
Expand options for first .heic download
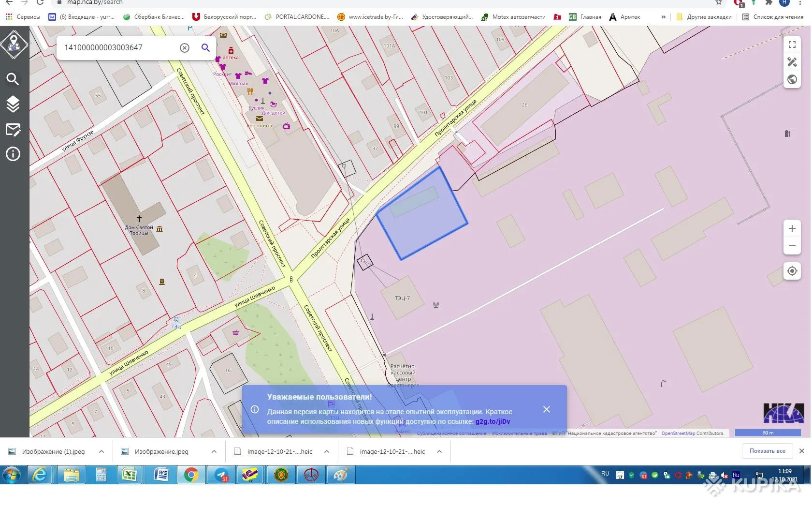(x=327, y=451)
